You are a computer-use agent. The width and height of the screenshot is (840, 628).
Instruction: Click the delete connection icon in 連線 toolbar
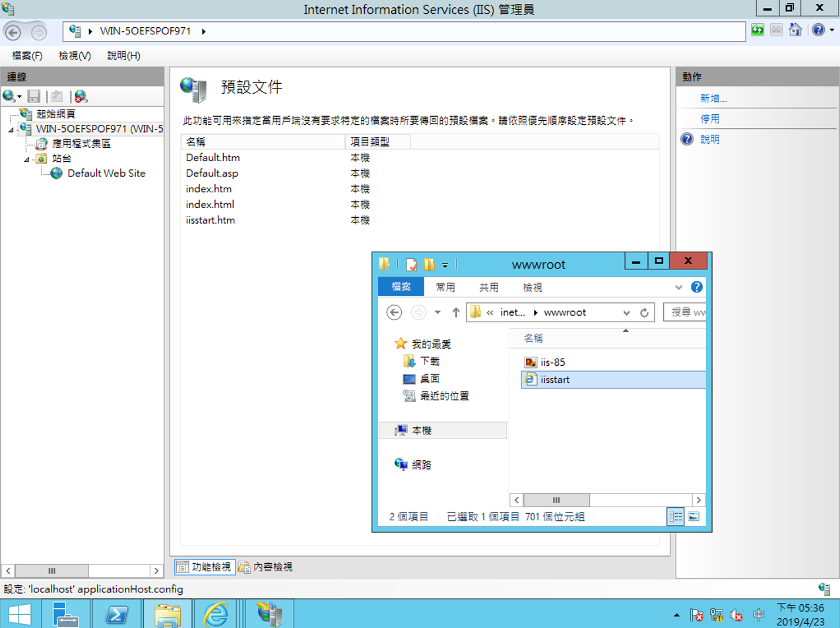(x=81, y=96)
